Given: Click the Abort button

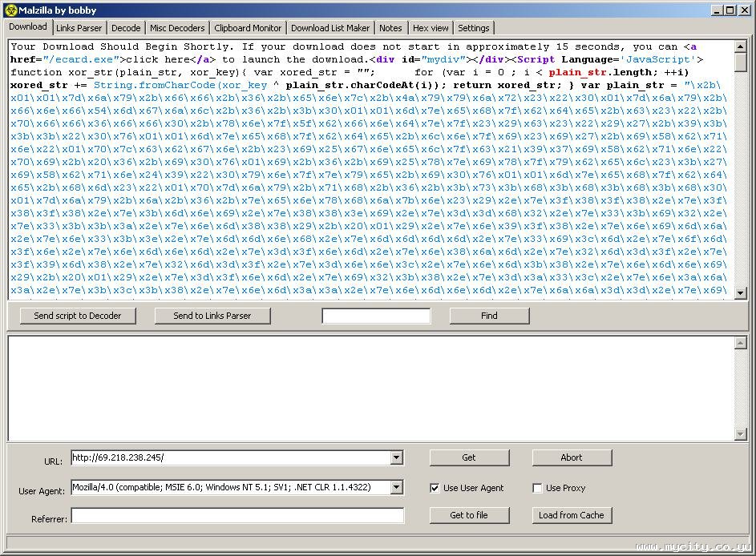Looking at the screenshot, I should coord(572,457).
